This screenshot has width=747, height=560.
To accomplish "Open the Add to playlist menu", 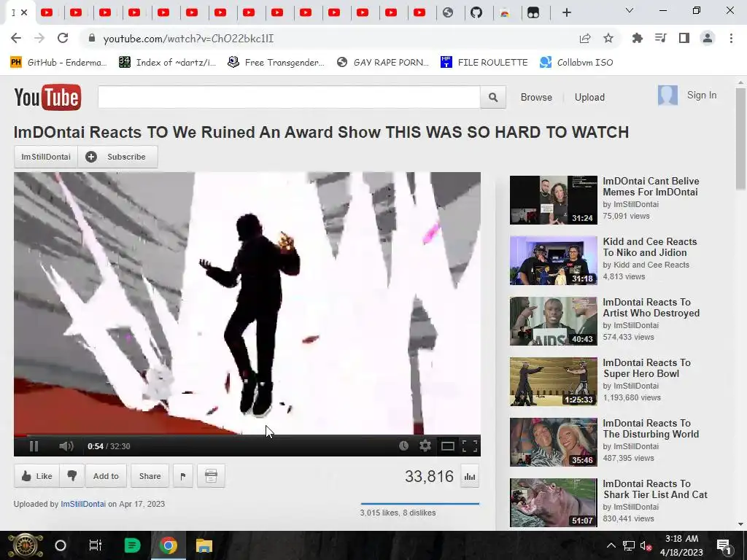I will (106, 475).
